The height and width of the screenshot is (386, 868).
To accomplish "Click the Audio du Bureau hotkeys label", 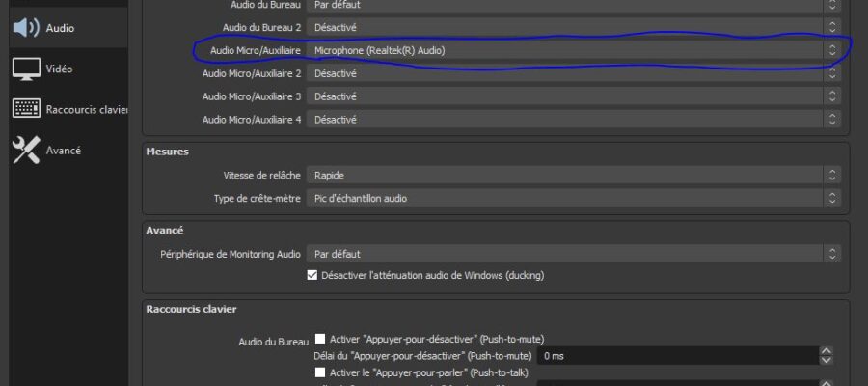I will [274, 342].
